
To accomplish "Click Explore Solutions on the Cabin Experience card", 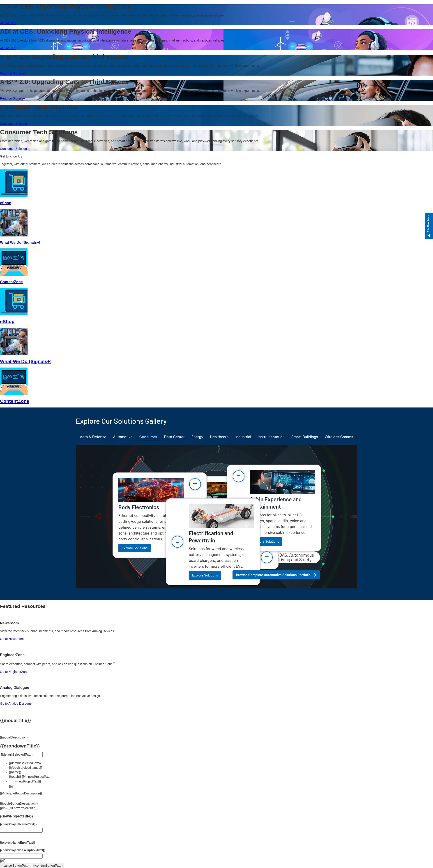I will (x=271, y=542).
